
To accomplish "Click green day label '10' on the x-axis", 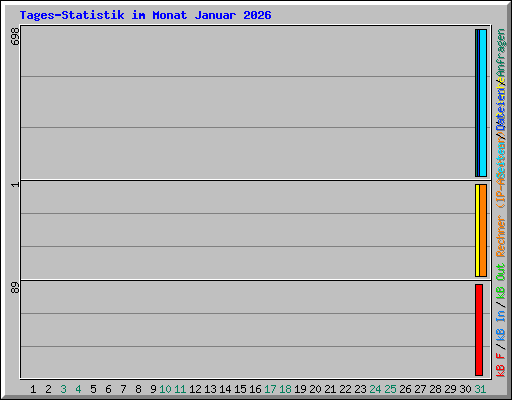I will tap(165, 389).
